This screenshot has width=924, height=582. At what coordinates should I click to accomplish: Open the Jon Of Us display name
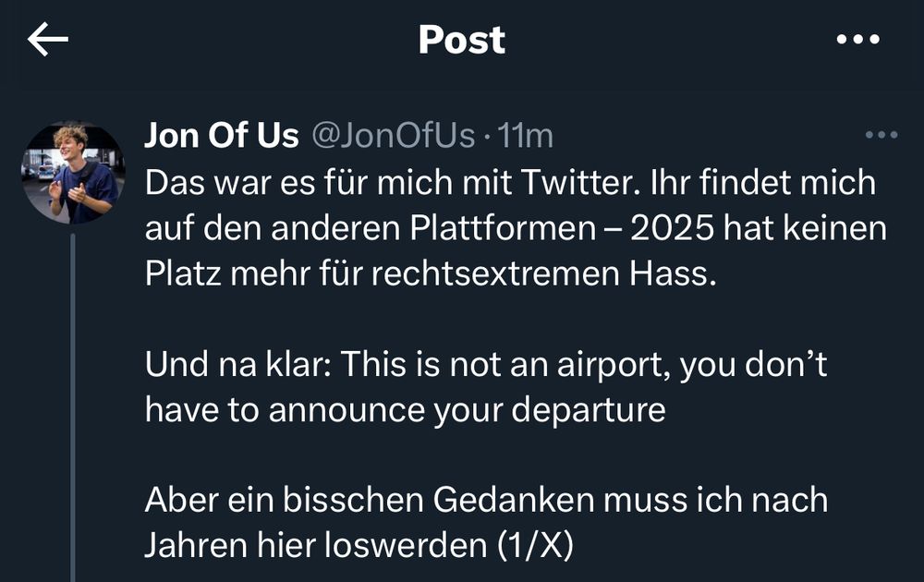222,137
